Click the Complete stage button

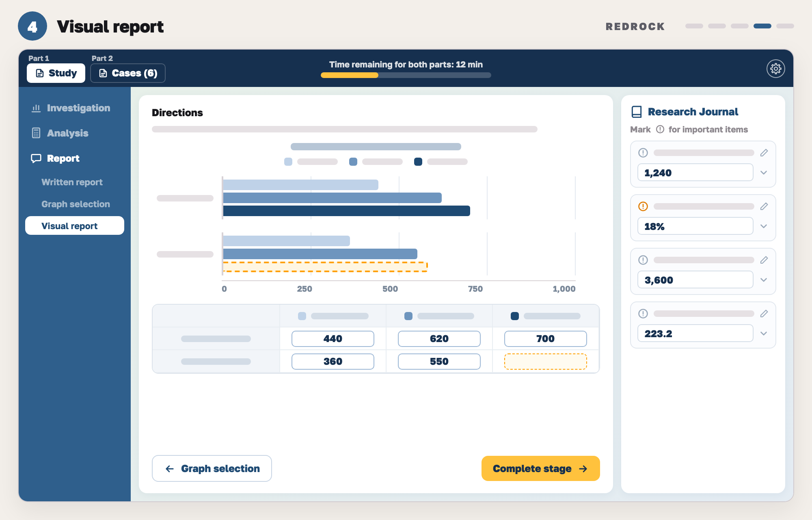point(540,468)
